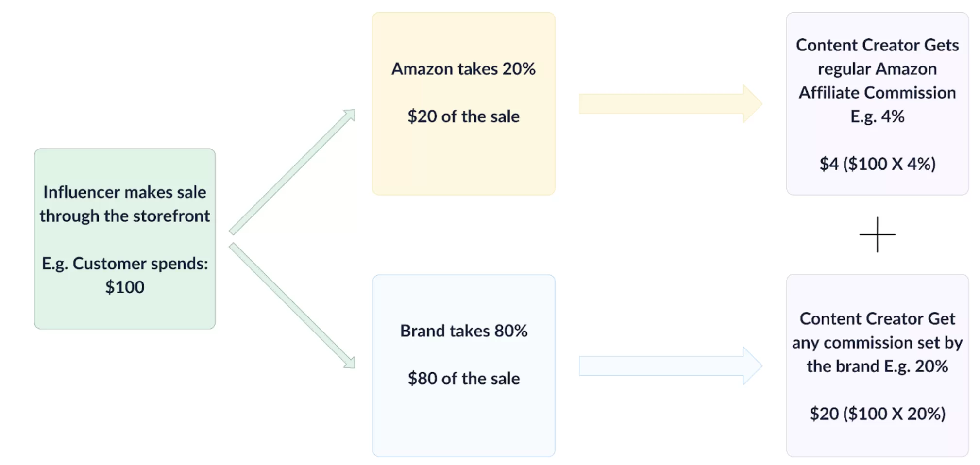Click the "regular Amazon Affiliate Commission" text
This screenshot has width=980, height=465.
877,81
